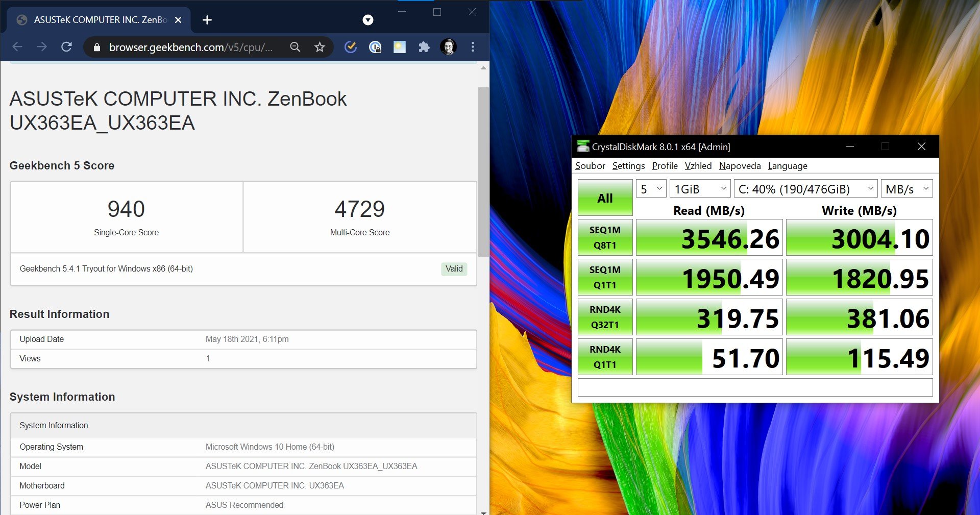This screenshot has height=515, width=980.
Task: Open Chrome three-dot menu
Action: click(x=473, y=47)
